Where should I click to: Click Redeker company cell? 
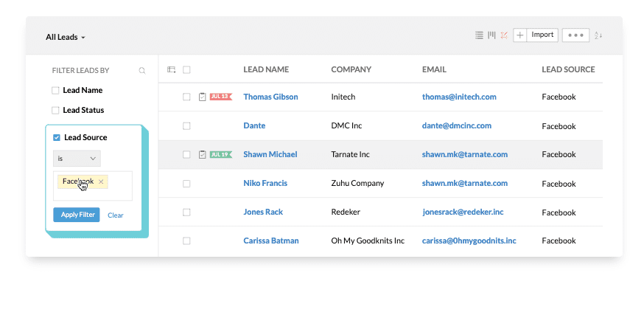346,212
